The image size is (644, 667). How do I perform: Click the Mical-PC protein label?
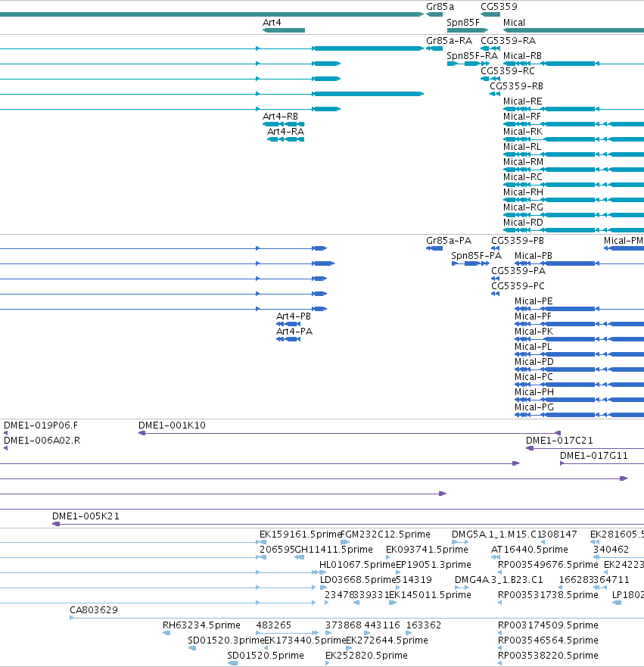coord(534,377)
